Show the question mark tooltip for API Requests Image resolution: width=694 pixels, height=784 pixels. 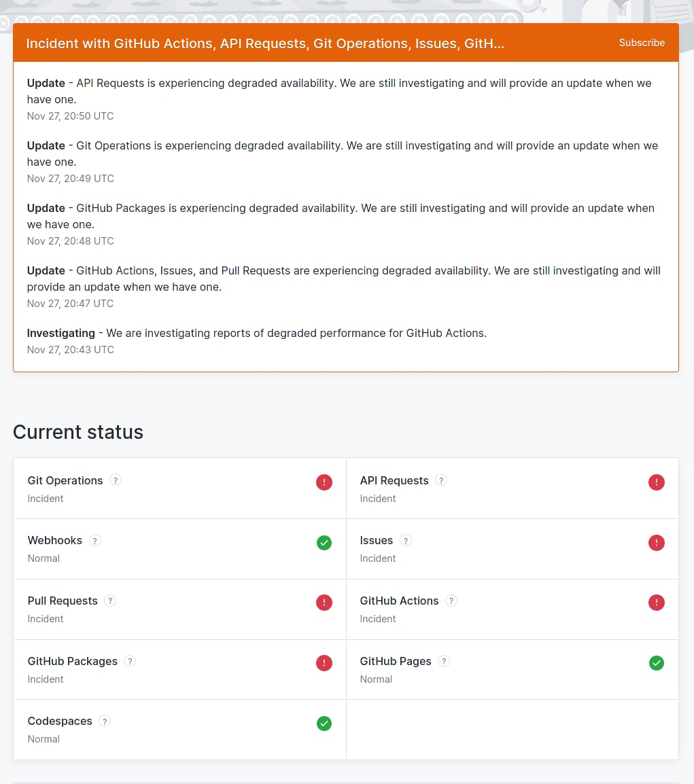point(441,480)
